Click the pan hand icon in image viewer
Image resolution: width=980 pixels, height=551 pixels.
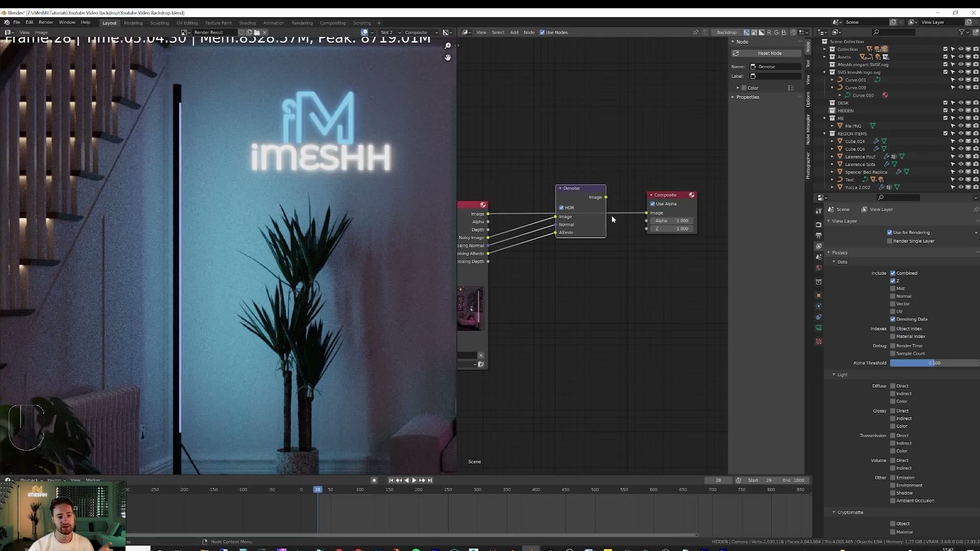(x=448, y=58)
